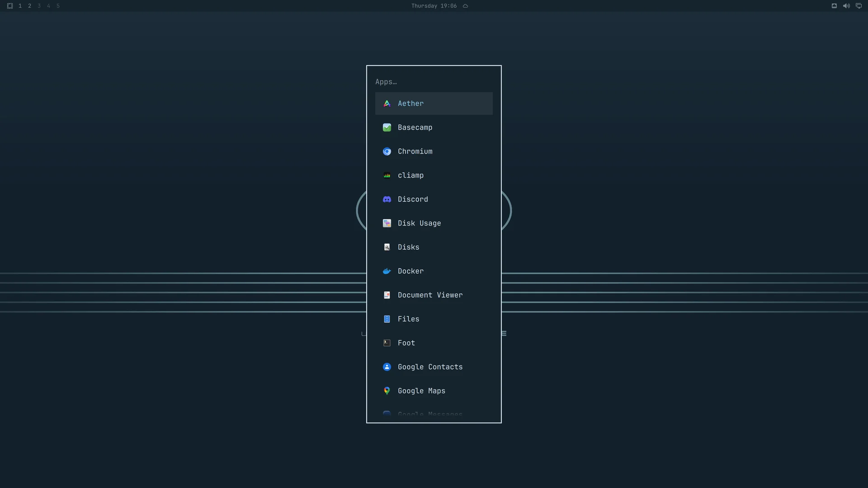Click the volume speaker icon in the tray

tap(846, 6)
